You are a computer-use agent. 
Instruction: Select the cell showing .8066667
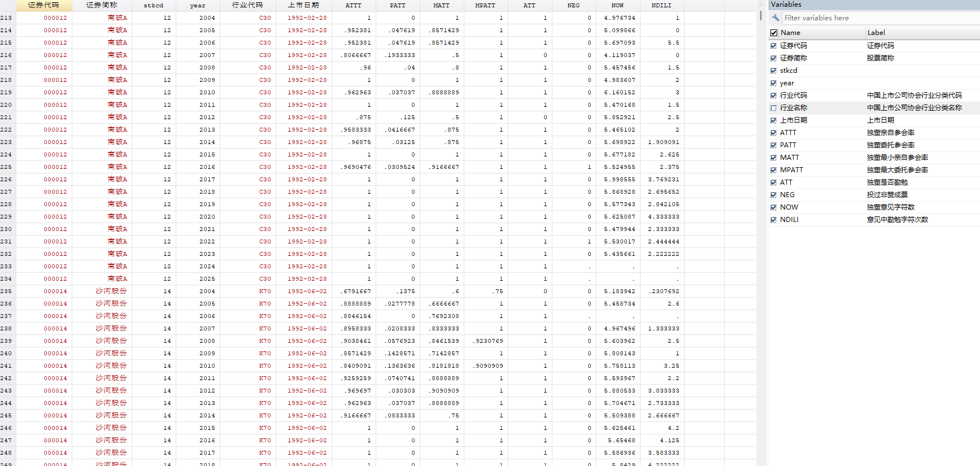[x=353, y=55]
